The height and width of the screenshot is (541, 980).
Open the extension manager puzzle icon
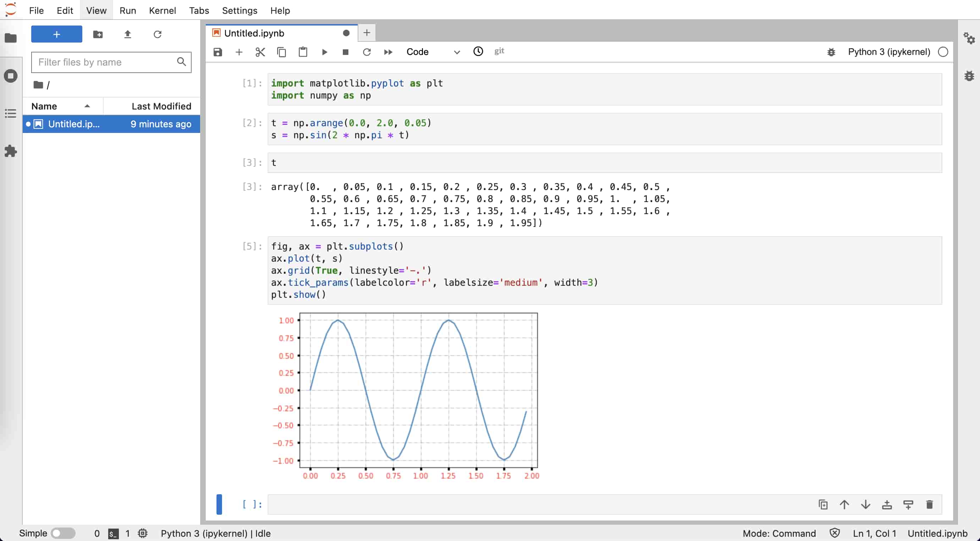(x=11, y=151)
